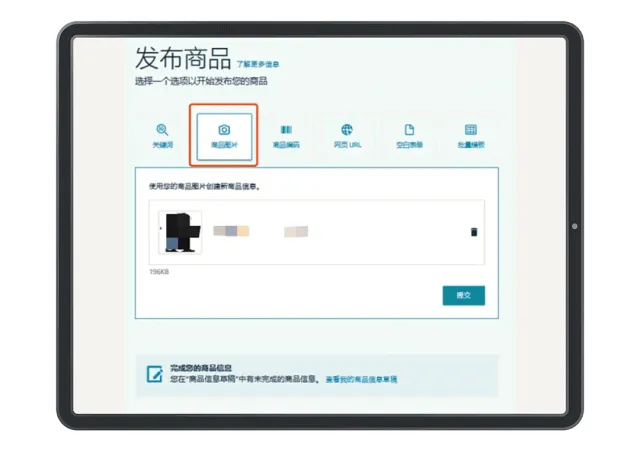Select the 关键词 keyword search option
Image resolution: width=640 pixels, height=475 pixels.
(x=162, y=136)
